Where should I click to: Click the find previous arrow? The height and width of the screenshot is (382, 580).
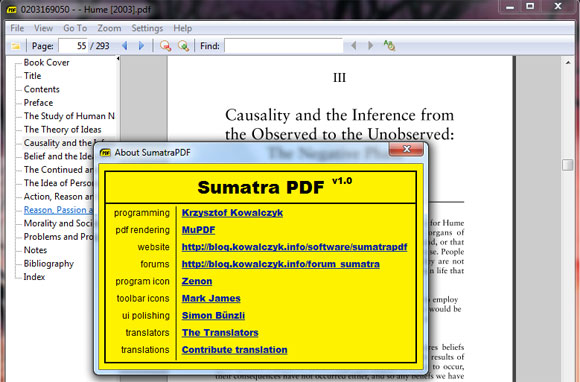coord(354,45)
